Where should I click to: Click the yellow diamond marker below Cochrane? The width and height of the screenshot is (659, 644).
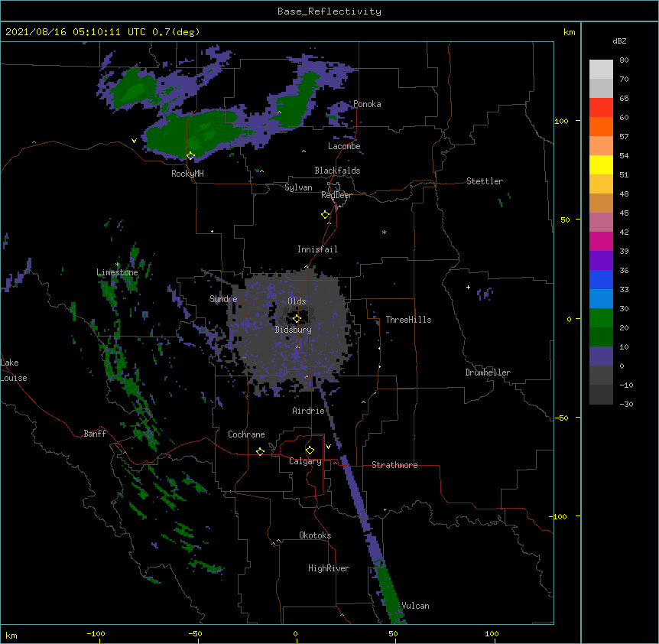click(x=260, y=451)
